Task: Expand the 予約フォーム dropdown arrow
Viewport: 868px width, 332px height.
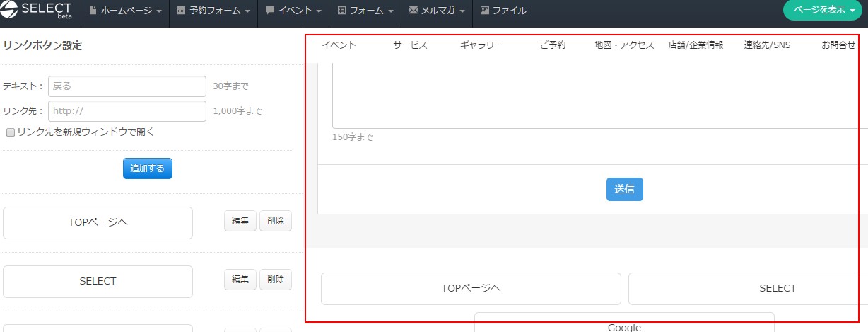Action: coord(247,11)
